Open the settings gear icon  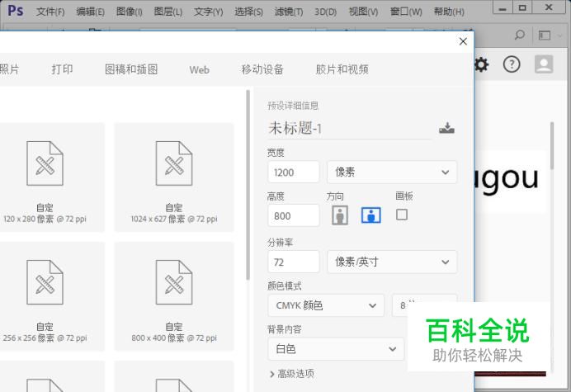(x=481, y=65)
